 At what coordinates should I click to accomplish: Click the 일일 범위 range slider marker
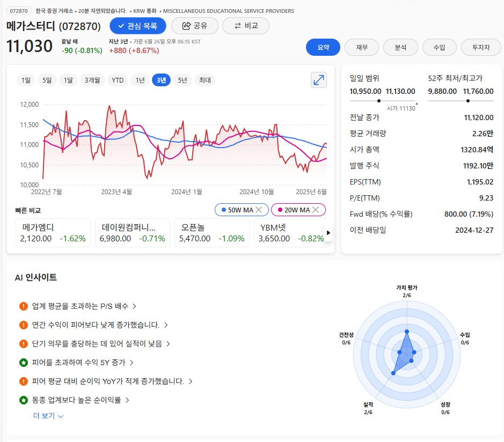coord(379,101)
